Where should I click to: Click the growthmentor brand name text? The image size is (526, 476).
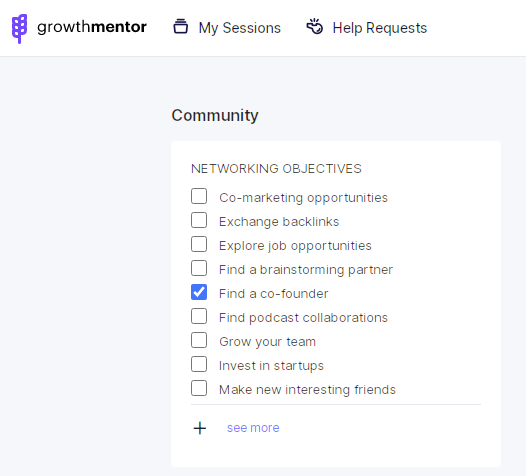[x=92, y=27]
